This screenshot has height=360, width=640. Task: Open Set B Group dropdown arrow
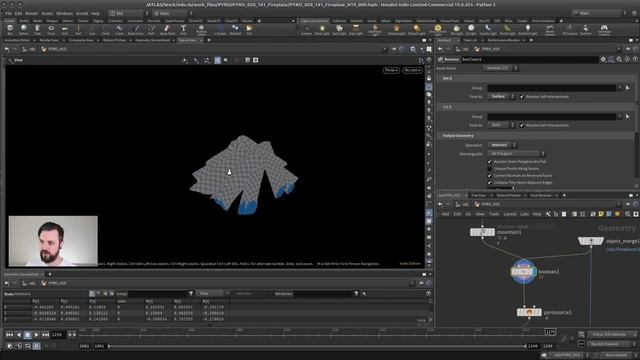click(x=620, y=116)
